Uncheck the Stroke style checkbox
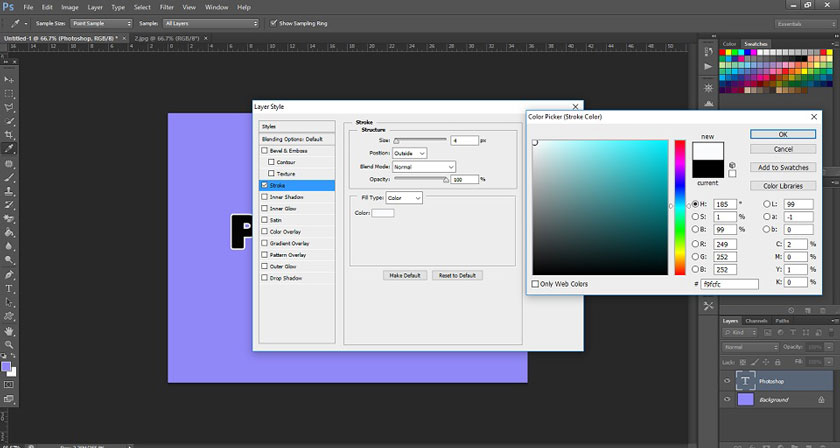This screenshot has height=448, width=840. point(264,185)
